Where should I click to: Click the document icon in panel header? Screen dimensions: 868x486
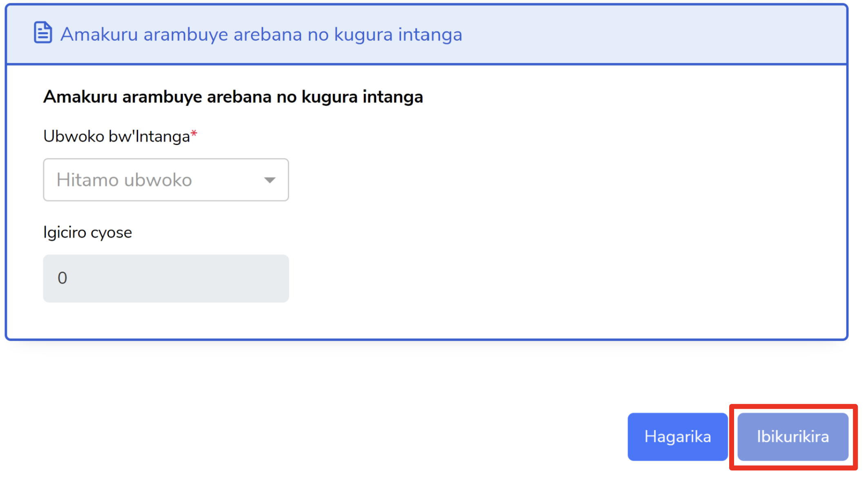pos(42,33)
